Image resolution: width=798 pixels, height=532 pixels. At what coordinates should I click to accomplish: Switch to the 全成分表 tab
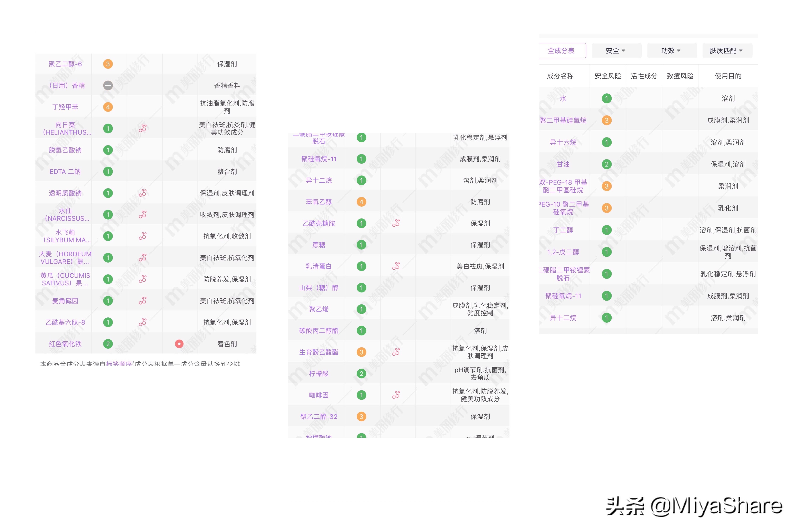click(562, 50)
